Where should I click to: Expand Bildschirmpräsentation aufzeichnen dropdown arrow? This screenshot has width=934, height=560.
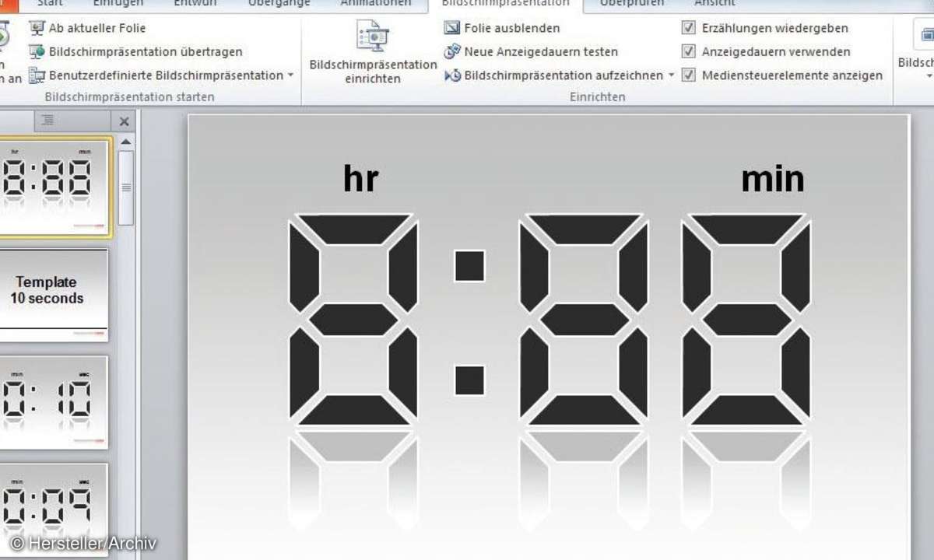click(671, 76)
